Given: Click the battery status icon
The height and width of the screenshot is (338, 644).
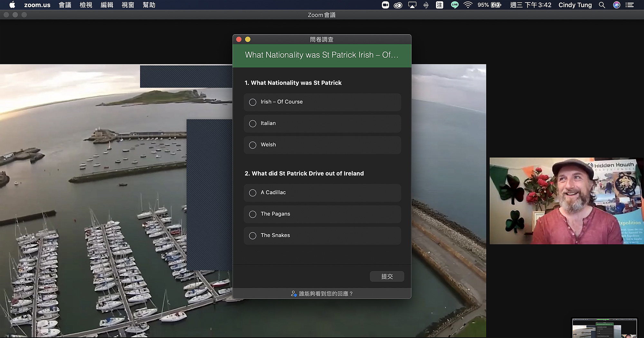Looking at the screenshot, I should click(x=496, y=5).
